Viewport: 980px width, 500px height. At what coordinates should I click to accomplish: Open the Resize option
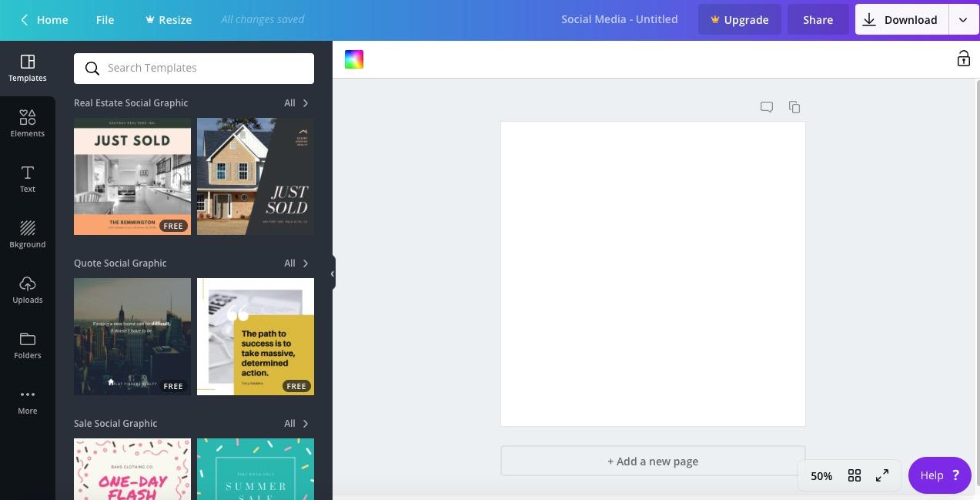169,19
